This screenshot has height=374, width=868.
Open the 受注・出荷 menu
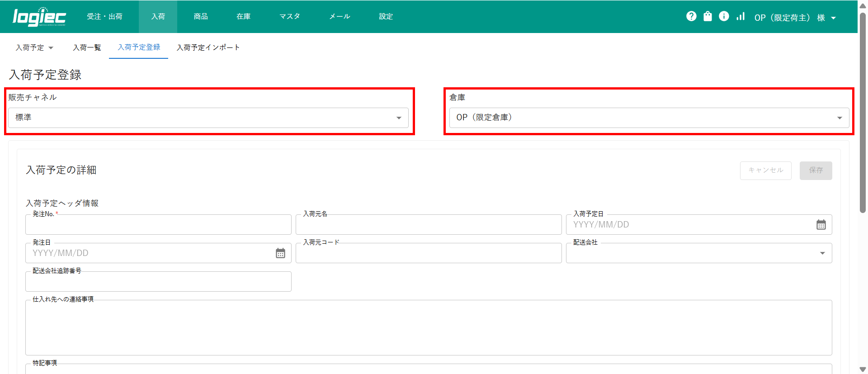tap(104, 16)
